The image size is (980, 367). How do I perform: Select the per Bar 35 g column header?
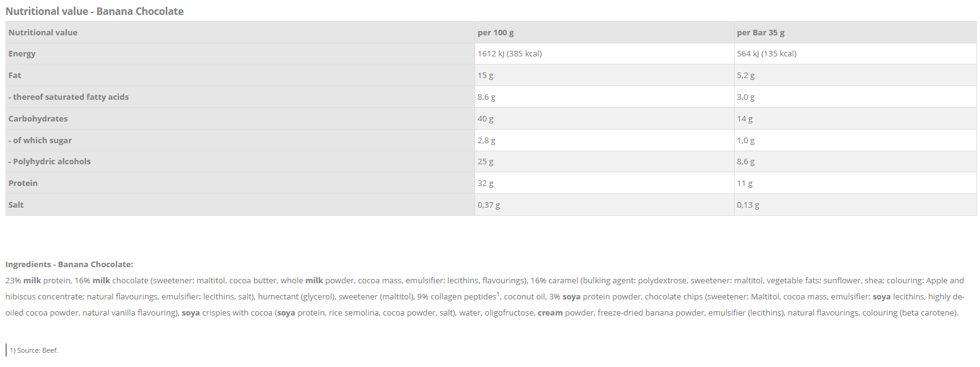[760, 32]
